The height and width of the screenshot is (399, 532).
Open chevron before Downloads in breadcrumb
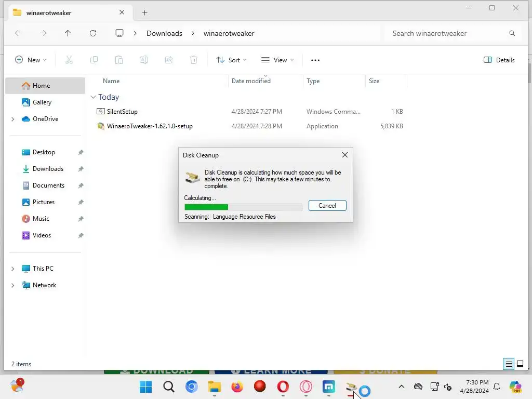[135, 33]
